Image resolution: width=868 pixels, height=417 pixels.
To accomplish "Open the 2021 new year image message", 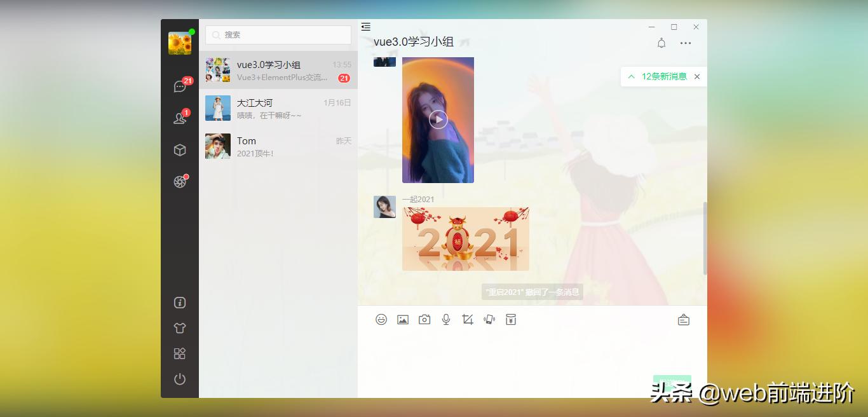I will [466, 239].
